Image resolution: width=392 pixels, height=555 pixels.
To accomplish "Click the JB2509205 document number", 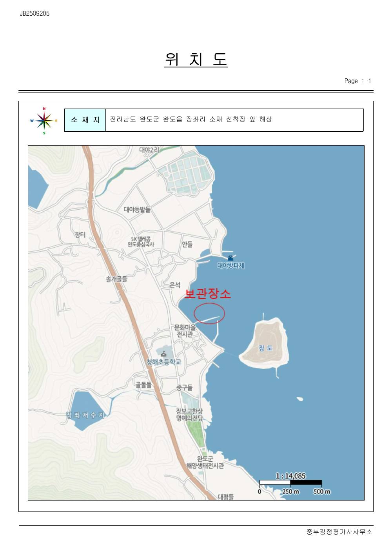I will (x=34, y=13).
